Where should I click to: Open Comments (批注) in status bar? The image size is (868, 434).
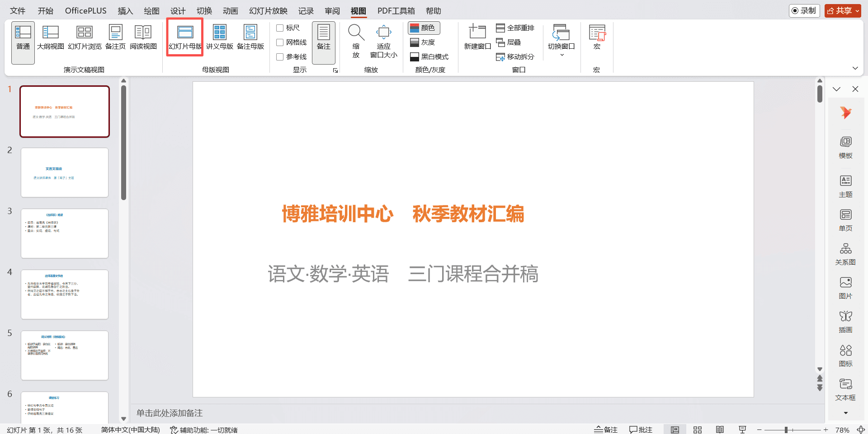641,429
